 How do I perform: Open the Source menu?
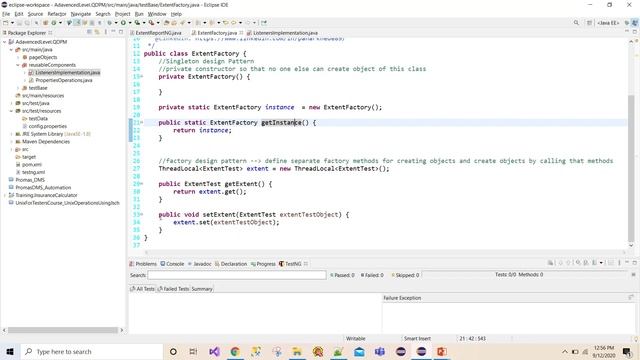pos(35,14)
